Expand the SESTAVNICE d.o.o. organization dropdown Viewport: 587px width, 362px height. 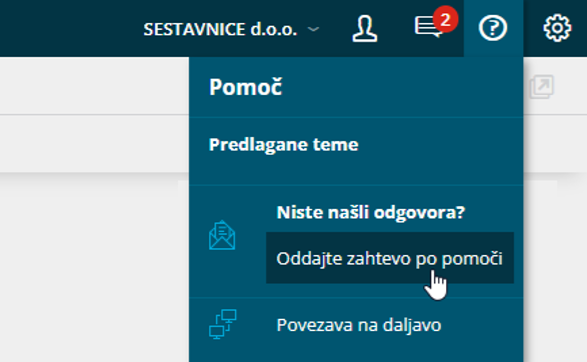click(x=231, y=29)
